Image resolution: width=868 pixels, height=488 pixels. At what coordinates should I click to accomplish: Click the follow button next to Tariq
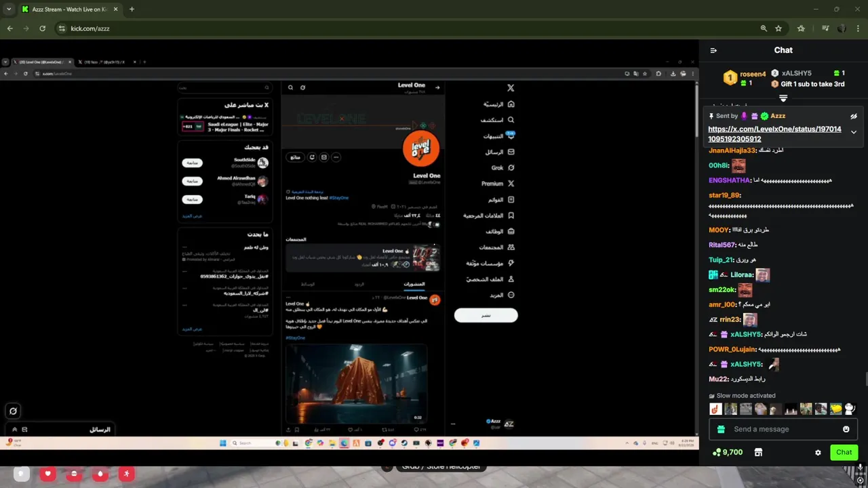coord(192,199)
